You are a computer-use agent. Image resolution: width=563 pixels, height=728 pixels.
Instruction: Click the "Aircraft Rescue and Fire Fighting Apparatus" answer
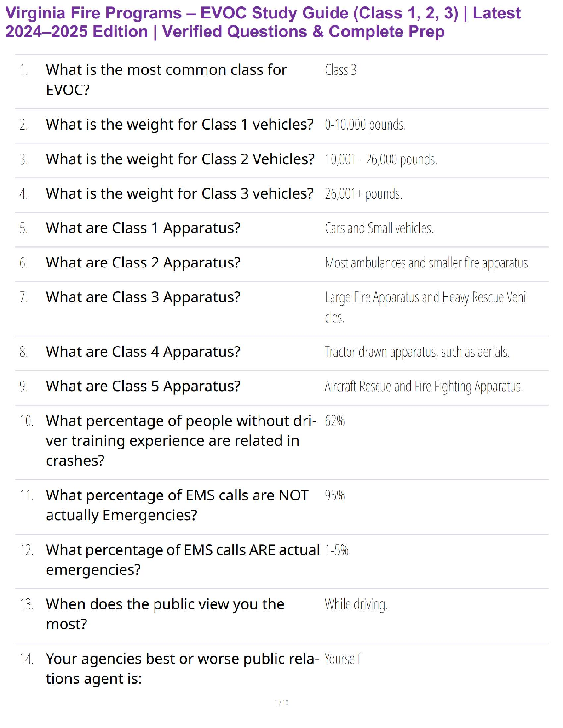point(423,387)
